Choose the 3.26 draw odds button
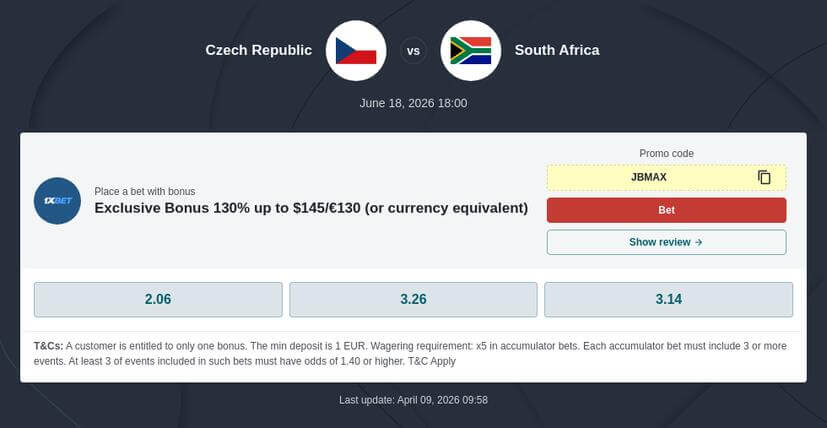The height and width of the screenshot is (428, 827). pos(413,299)
